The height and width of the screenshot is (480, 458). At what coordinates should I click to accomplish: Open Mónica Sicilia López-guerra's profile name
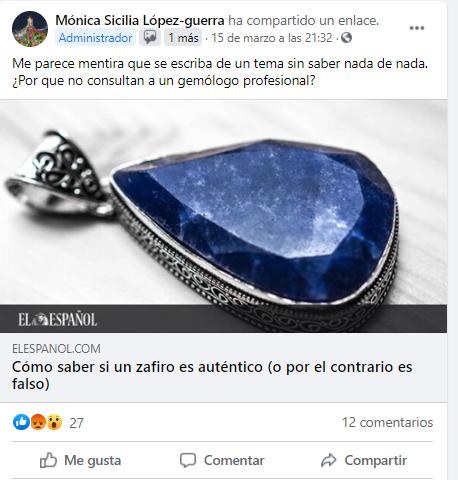(140, 20)
